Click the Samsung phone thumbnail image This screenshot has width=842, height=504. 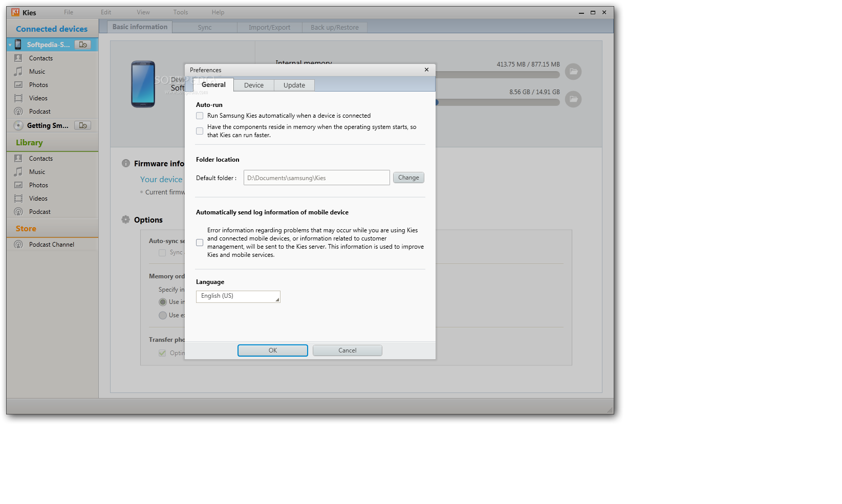tap(143, 84)
